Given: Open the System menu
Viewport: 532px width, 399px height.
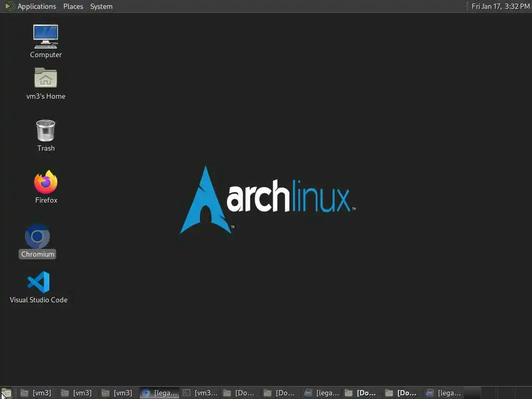Looking at the screenshot, I should pyautogui.click(x=101, y=6).
